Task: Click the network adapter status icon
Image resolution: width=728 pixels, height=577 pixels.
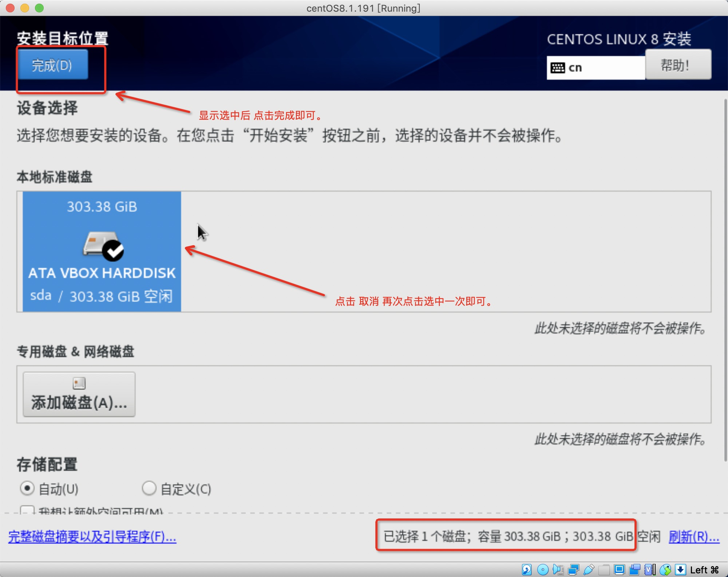Action: [573, 569]
